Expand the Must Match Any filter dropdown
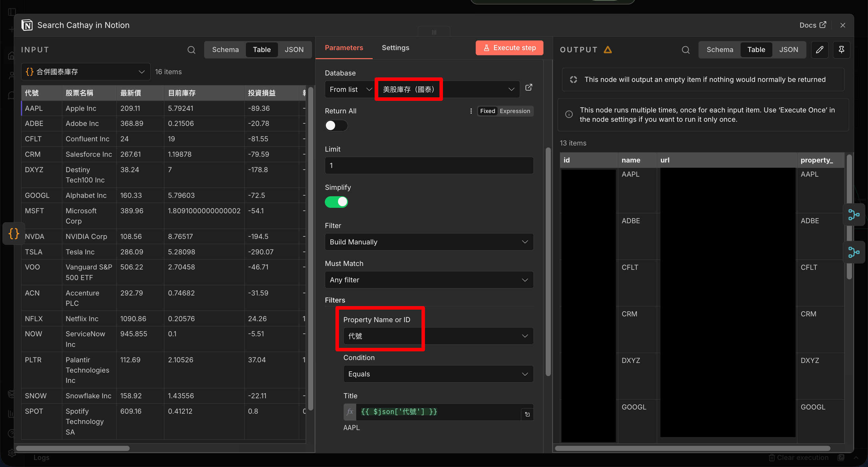868x467 pixels. coord(429,280)
